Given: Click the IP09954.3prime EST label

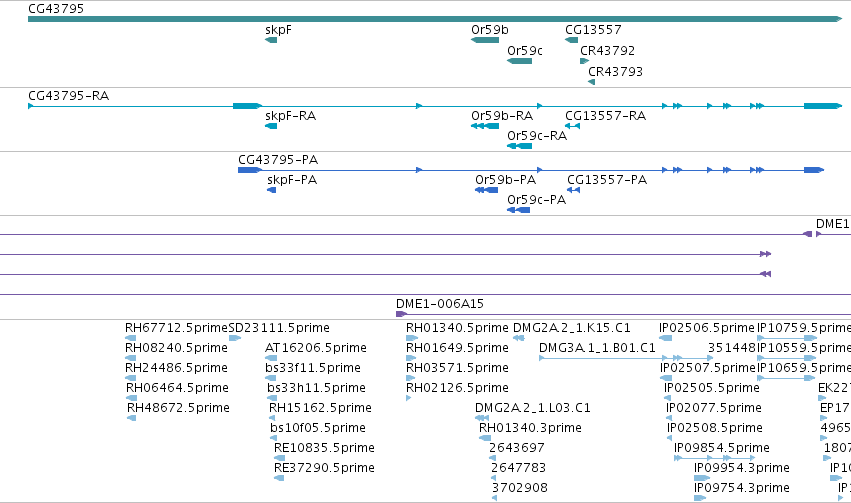Looking at the screenshot, I should pyautogui.click(x=742, y=468).
